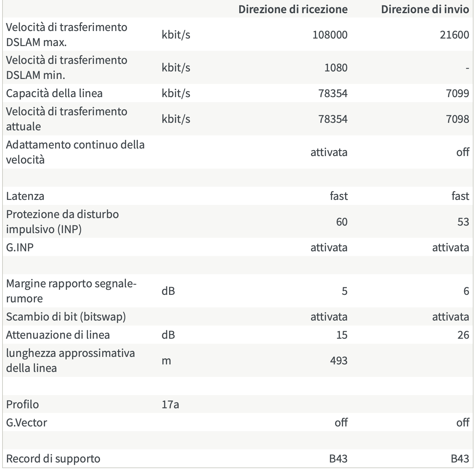This screenshot has height=470, width=476.
Task: Select the Direzione di invio column header
Action: (x=425, y=9)
